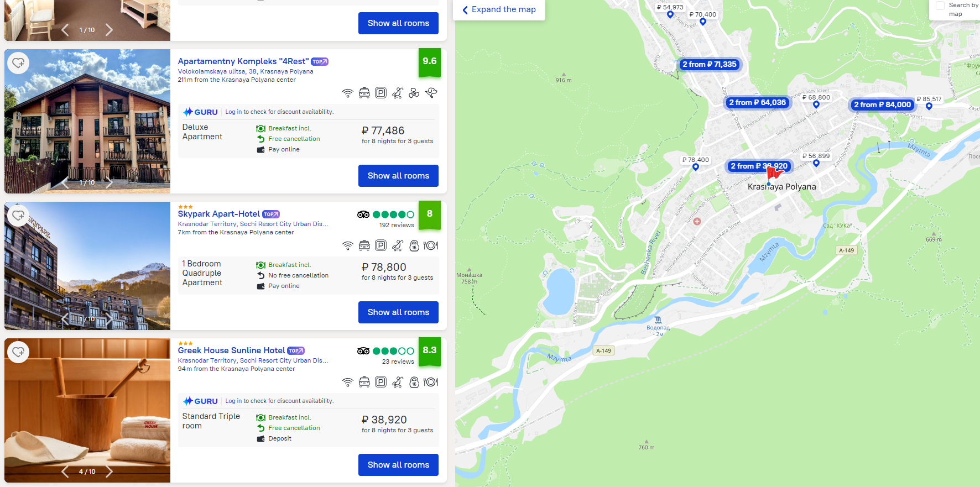The width and height of the screenshot is (980, 487).
Task: Expand the map
Action: click(x=499, y=9)
